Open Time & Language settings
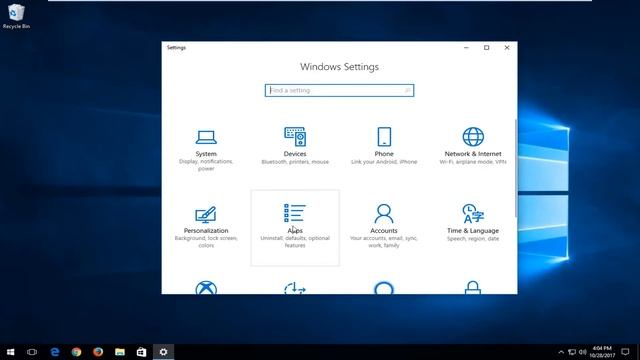 point(473,223)
